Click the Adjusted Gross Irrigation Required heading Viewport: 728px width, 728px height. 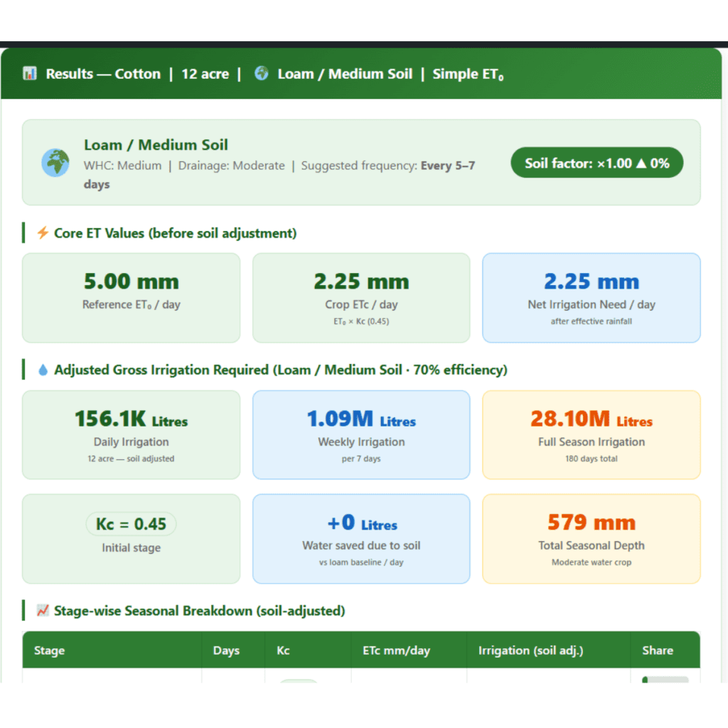tap(281, 370)
